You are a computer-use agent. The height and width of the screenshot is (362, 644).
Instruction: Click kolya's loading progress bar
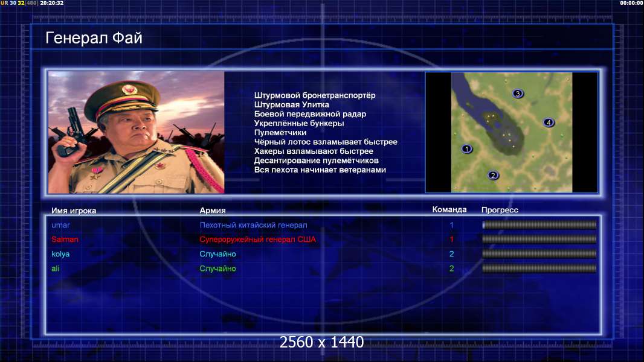(x=539, y=254)
